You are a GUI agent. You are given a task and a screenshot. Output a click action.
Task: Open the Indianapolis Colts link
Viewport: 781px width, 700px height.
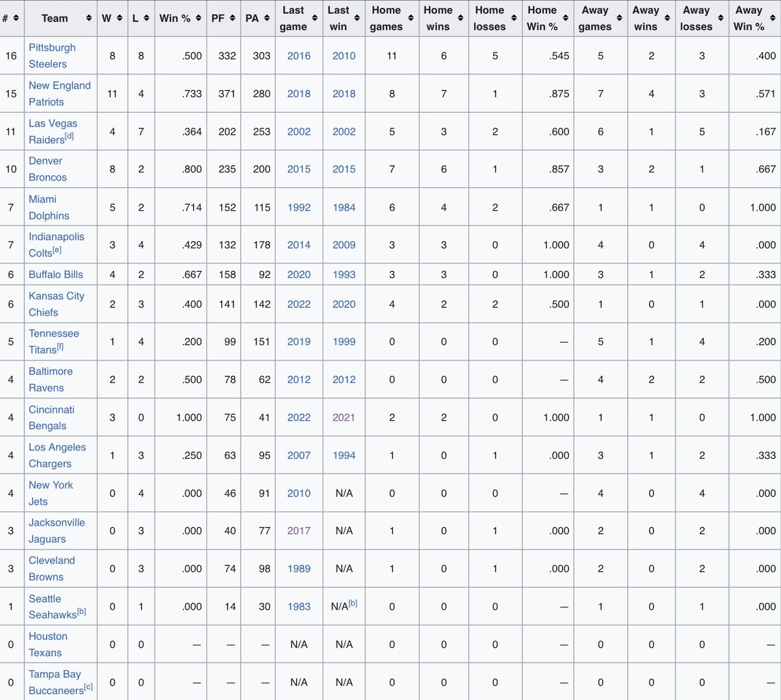click(56, 245)
